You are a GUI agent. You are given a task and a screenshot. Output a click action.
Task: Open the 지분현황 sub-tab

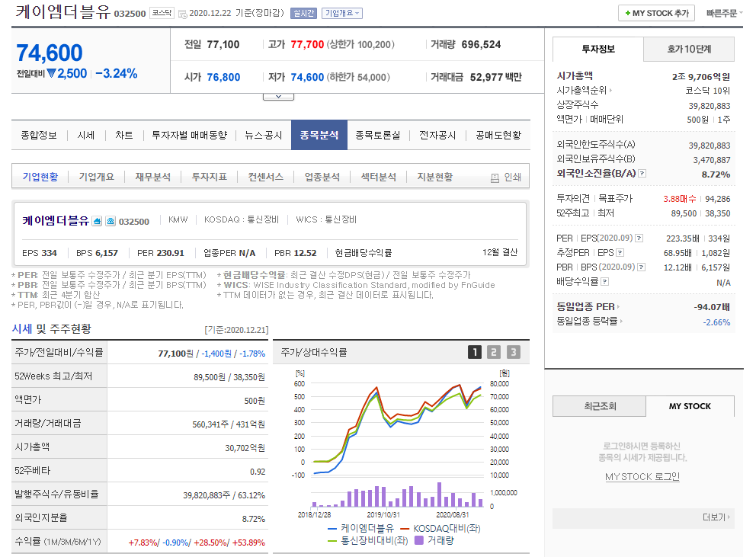(x=435, y=177)
